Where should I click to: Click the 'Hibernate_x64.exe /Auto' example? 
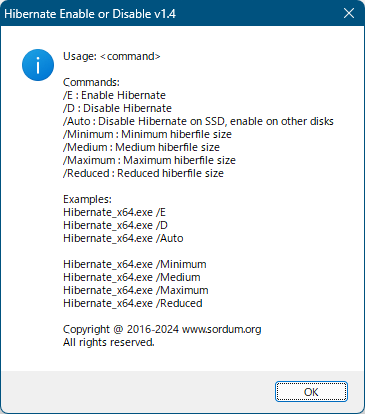point(123,238)
